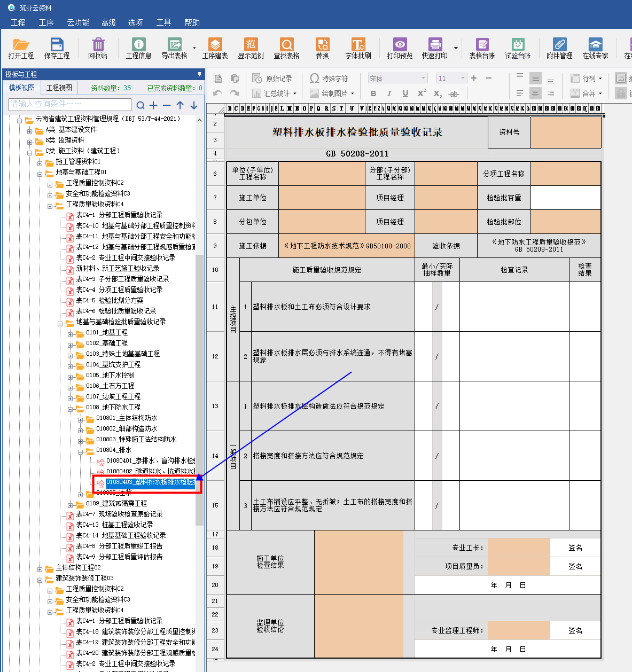Open the 高级 menu
632x672 pixels.
point(108,22)
